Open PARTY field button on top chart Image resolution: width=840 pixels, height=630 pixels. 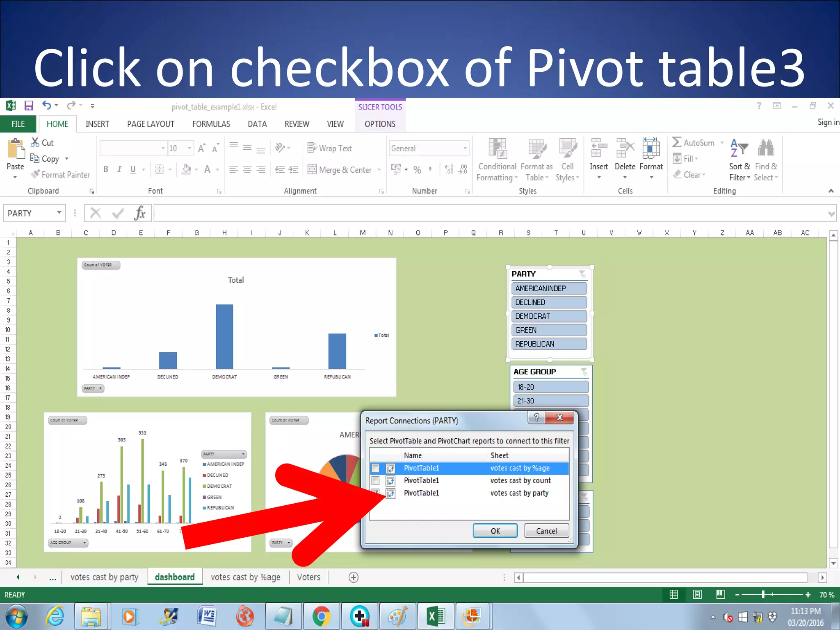[x=93, y=388]
